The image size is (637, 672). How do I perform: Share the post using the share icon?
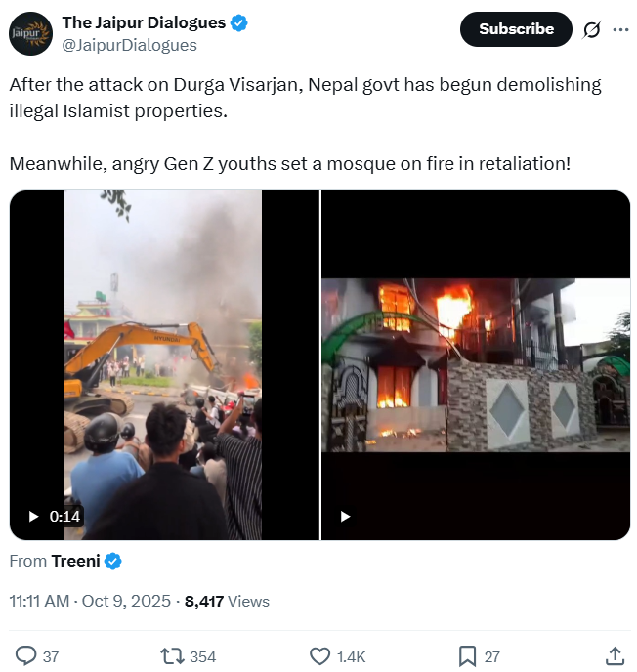(x=615, y=655)
